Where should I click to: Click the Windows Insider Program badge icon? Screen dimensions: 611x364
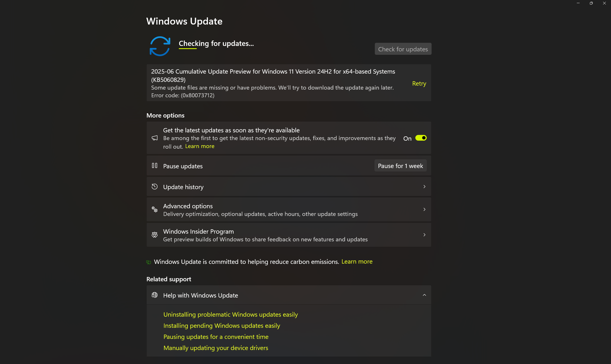click(154, 235)
